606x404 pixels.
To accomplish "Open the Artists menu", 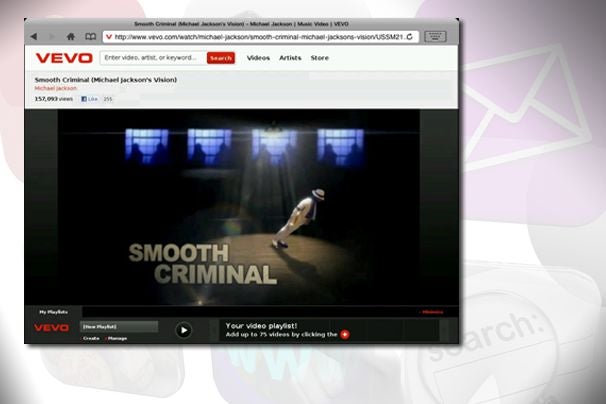I will coord(290,58).
